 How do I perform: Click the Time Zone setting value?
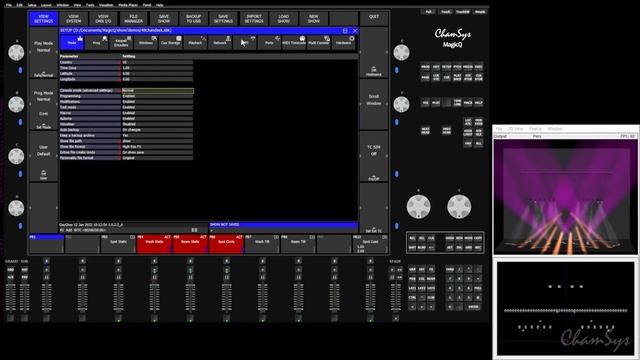(x=158, y=68)
